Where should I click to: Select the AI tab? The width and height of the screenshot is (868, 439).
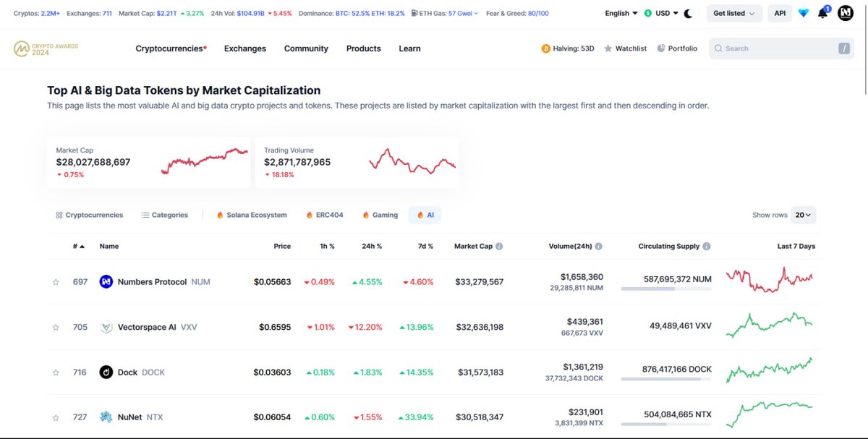click(x=425, y=215)
